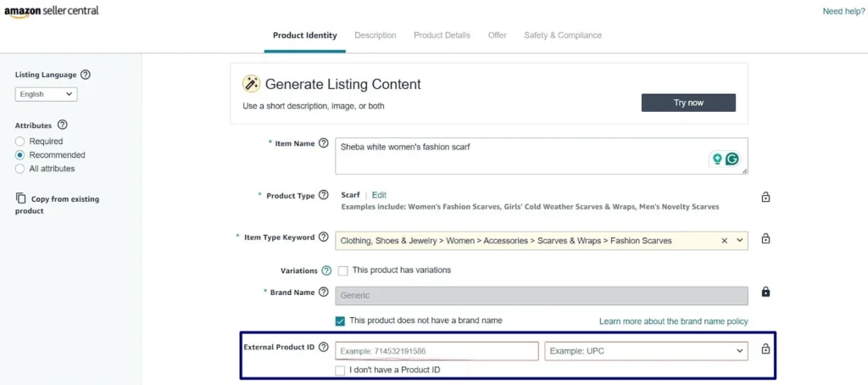Screen dimensions: 868x385
Task: Click the Item Type Keyword help icon
Action: point(324,237)
